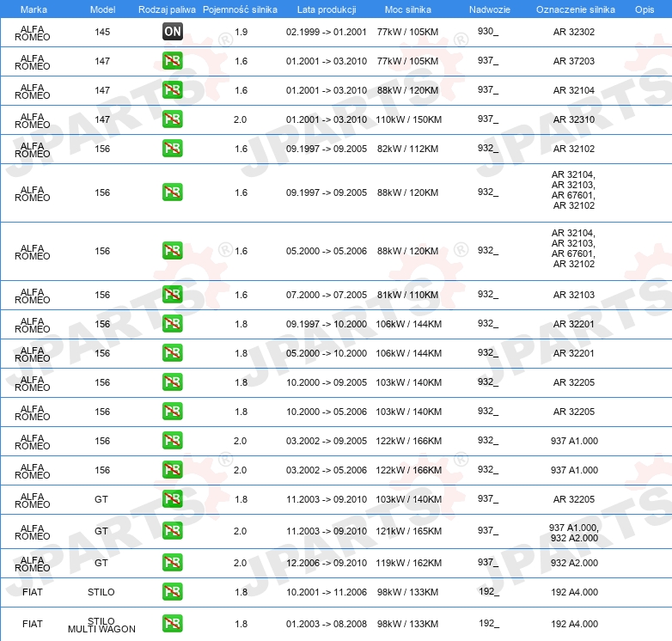
Task: Click the ON diesel fuel icon for Alfa Romeo 145
Action: 172,31
